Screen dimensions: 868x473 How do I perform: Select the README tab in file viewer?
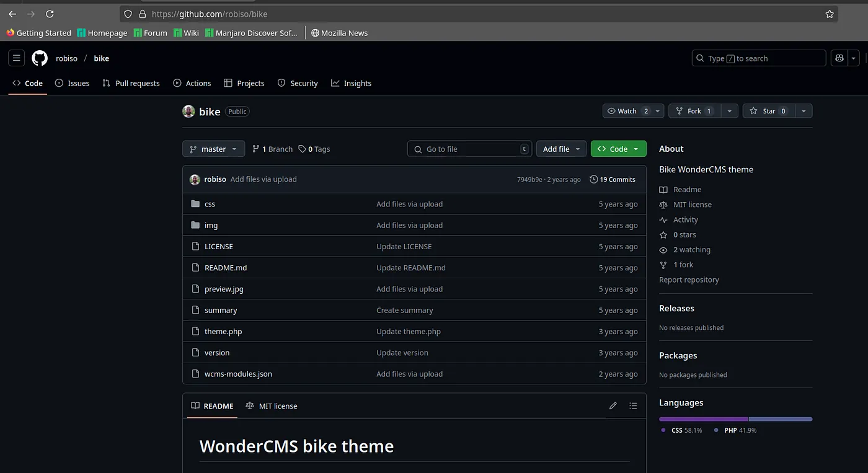(x=212, y=406)
